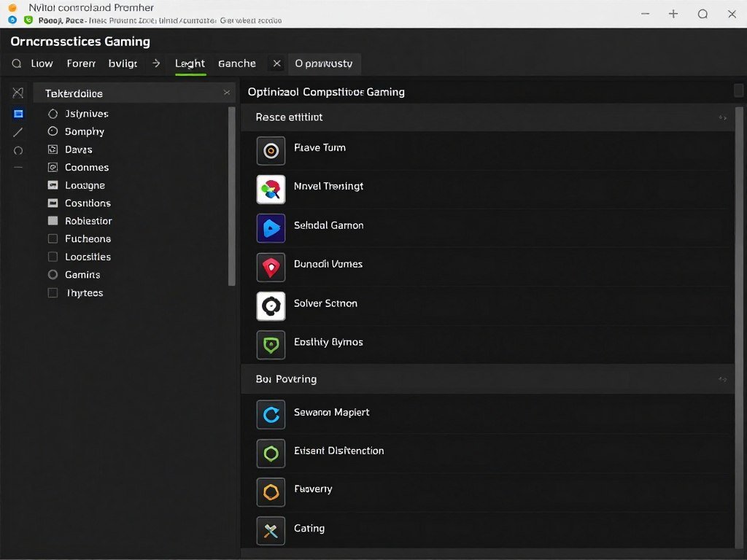747x560 pixels.
Task: Collapse the Resce etitliot section
Action: pos(722,117)
